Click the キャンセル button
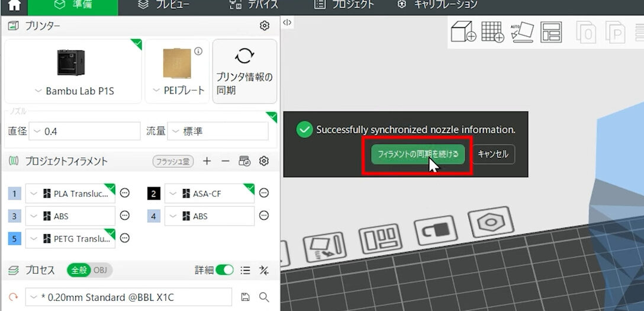The width and height of the screenshot is (644, 311). click(493, 155)
